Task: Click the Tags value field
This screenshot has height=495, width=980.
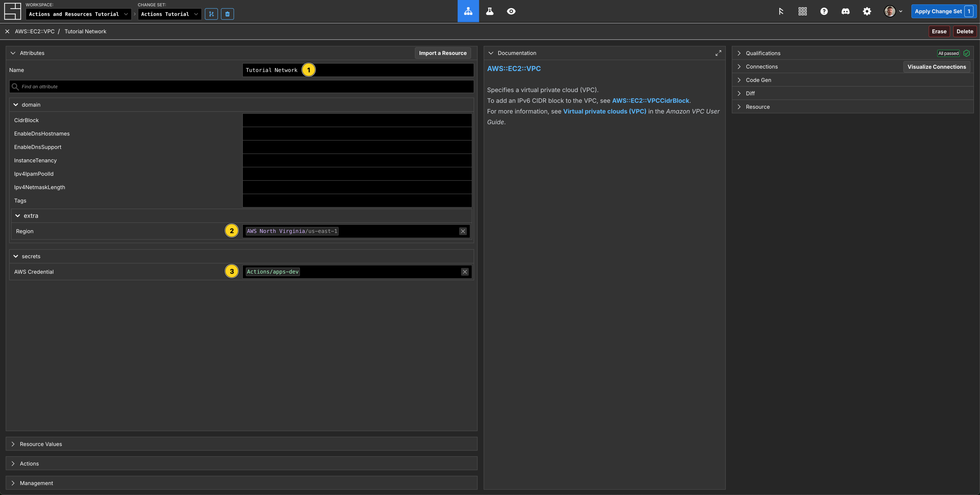Action: pyautogui.click(x=357, y=200)
